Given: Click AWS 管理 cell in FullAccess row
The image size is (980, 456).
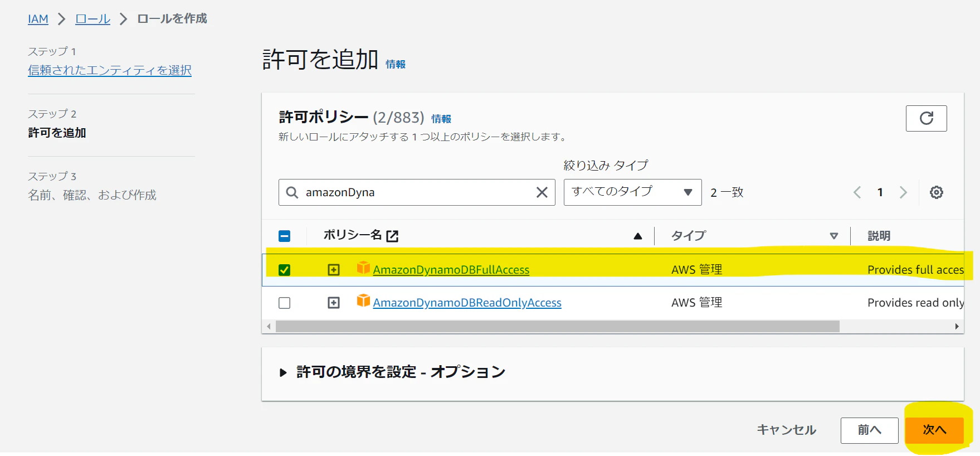Looking at the screenshot, I should tap(696, 270).
